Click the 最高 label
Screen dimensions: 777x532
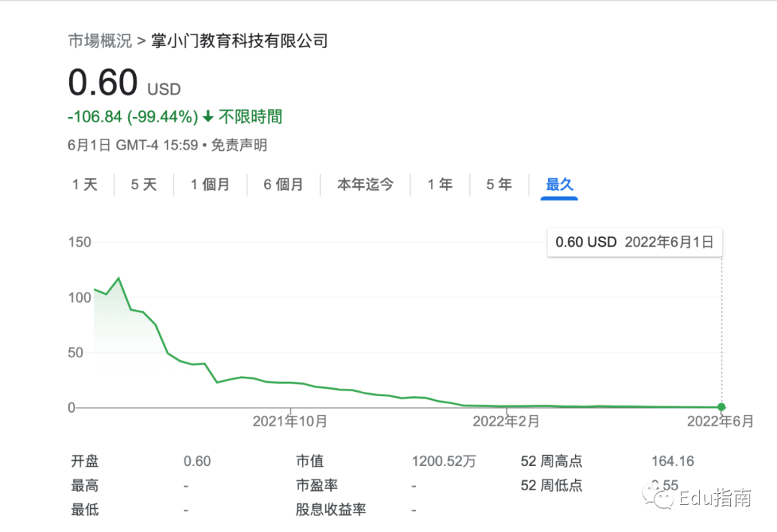click(x=85, y=485)
